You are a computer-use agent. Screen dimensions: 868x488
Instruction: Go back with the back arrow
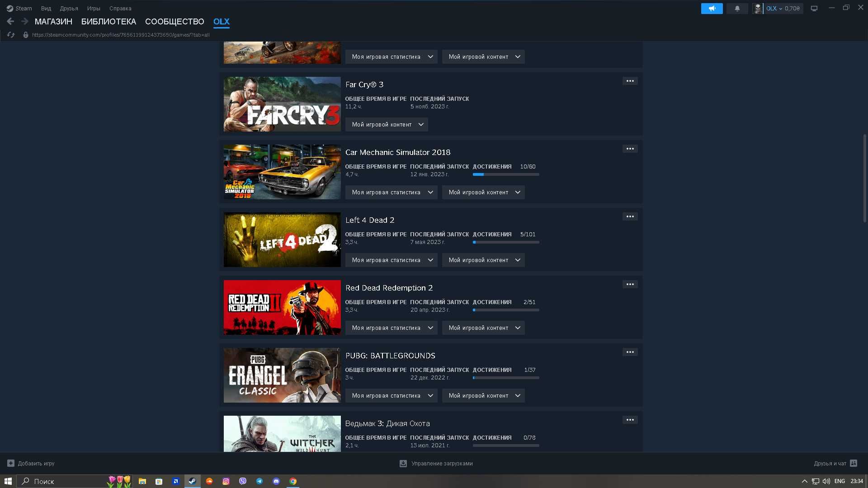point(10,21)
